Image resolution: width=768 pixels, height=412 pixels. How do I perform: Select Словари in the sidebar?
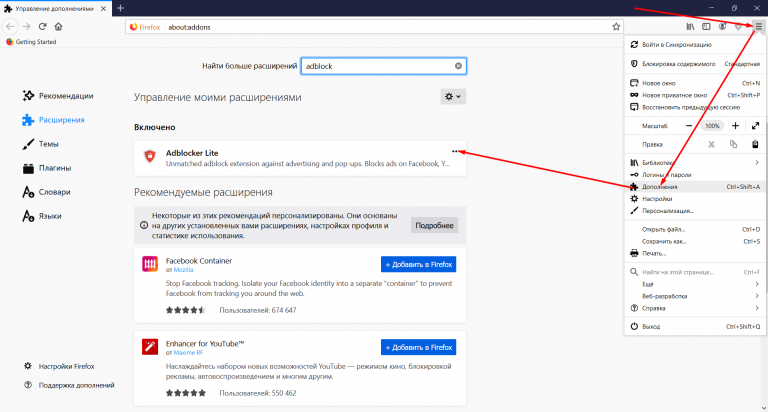click(47, 192)
